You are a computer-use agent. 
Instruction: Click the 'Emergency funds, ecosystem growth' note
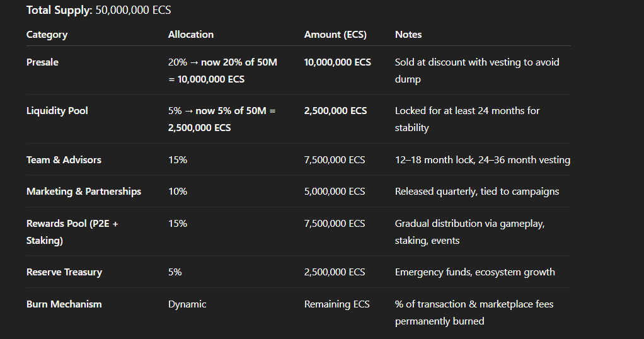(x=474, y=272)
